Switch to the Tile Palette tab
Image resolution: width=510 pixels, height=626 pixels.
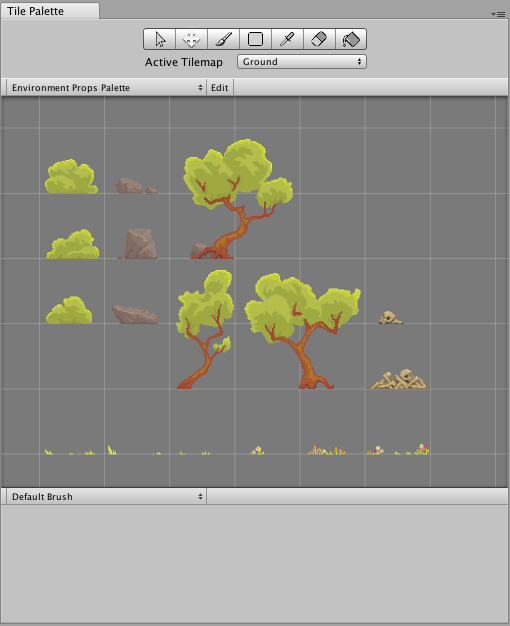click(x=50, y=11)
